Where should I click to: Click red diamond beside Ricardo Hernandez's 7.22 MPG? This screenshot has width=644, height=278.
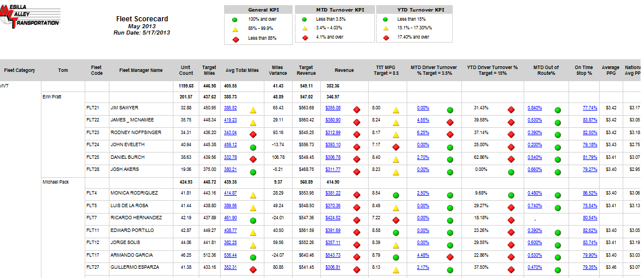[x=396, y=218]
